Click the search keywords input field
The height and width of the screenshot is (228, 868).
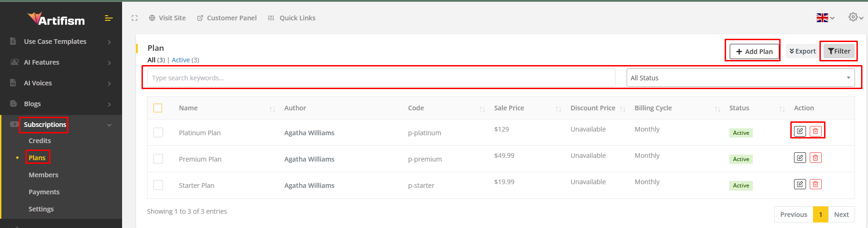click(x=381, y=78)
